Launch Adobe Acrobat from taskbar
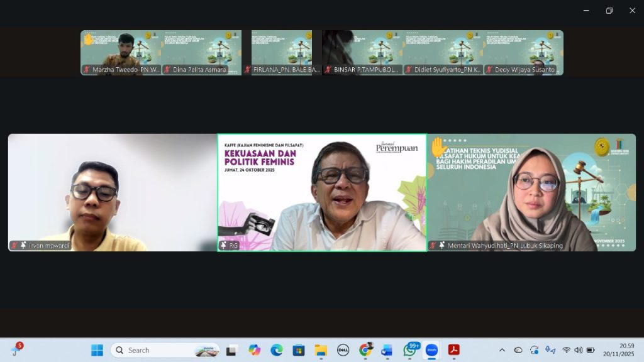Screen dimensions: 644x362 pyautogui.click(x=453, y=350)
